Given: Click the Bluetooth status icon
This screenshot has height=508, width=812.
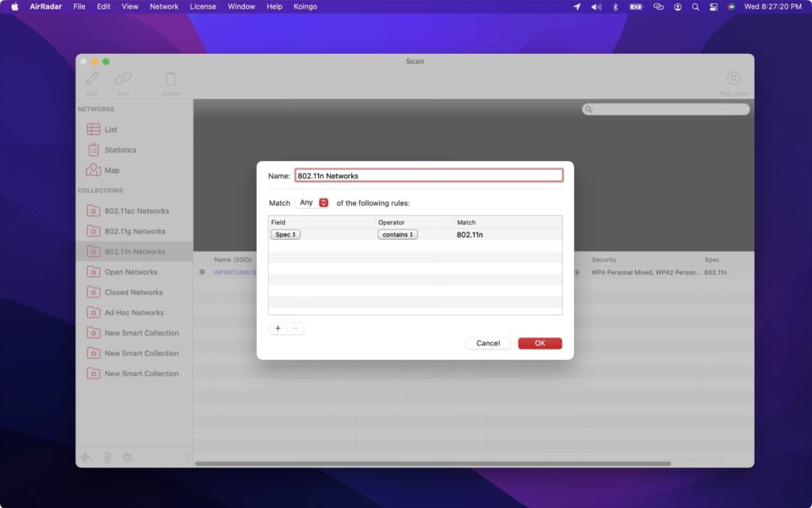Looking at the screenshot, I should 616,6.
